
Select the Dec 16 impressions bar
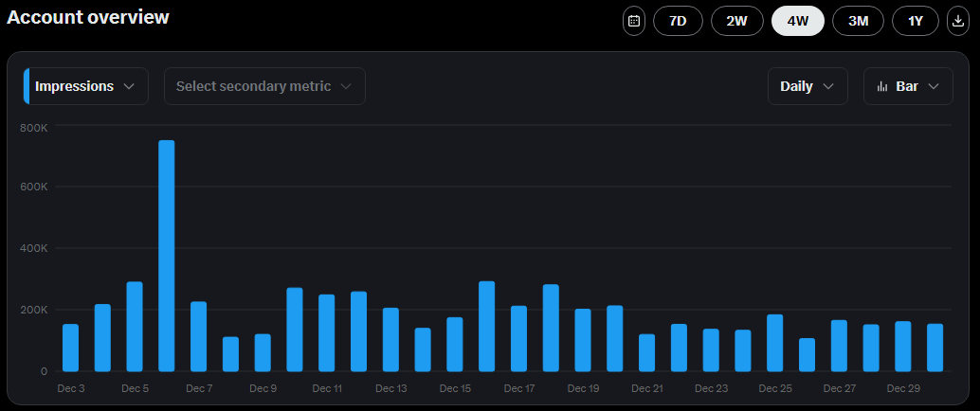tap(487, 326)
